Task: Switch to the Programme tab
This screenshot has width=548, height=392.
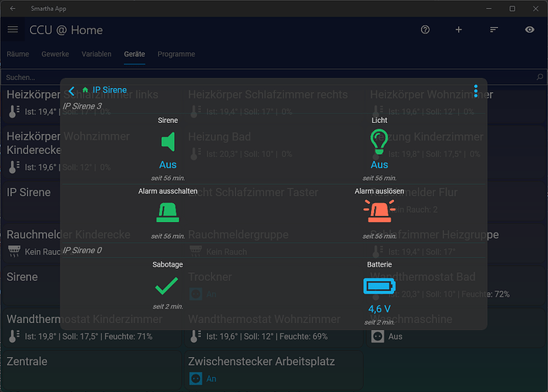Action: (x=176, y=54)
